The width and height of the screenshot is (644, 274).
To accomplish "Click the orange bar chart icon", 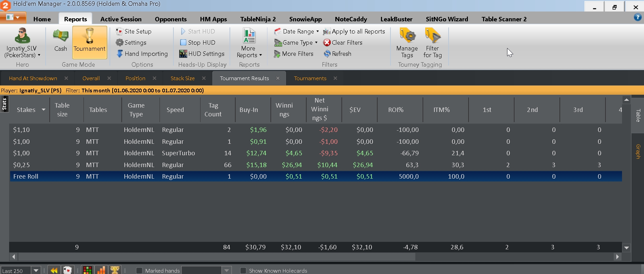I will [101, 270].
